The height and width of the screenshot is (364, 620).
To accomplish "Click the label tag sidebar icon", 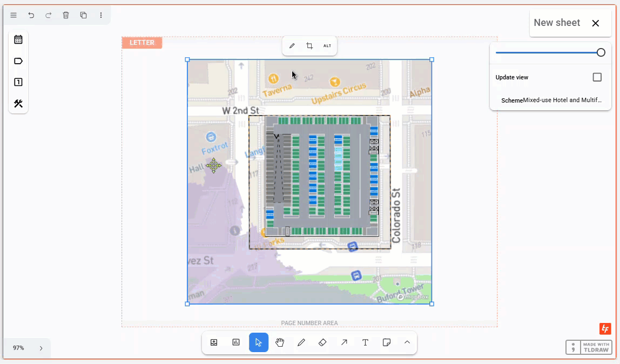I will point(18,61).
